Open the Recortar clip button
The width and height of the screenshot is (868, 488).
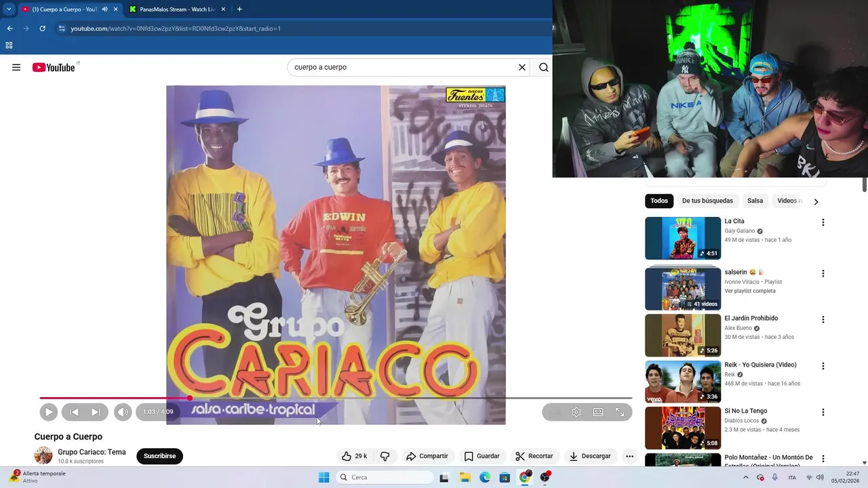tap(534, 456)
